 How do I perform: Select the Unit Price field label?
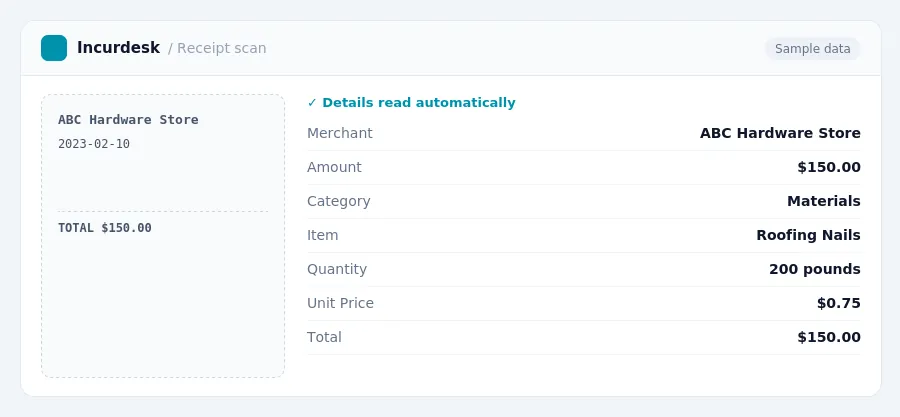point(340,303)
